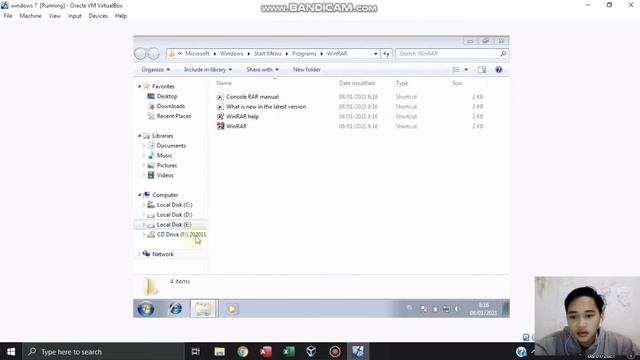Click the Forward navigation arrow in Explorer
This screenshot has height=360, width=640.
click(153, 53)
